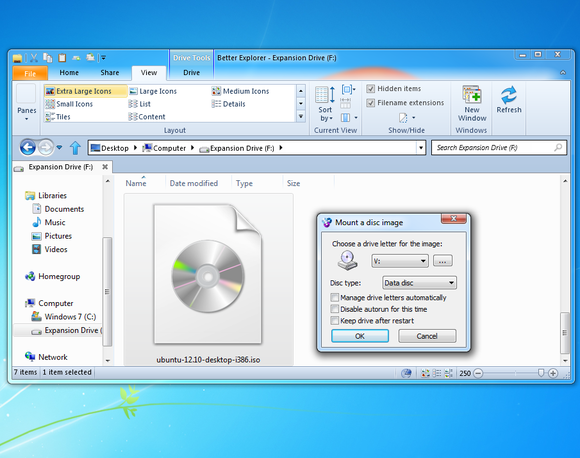Choose Tiles layout
Viewport: 580px width, 458px height.
(58, 117)
